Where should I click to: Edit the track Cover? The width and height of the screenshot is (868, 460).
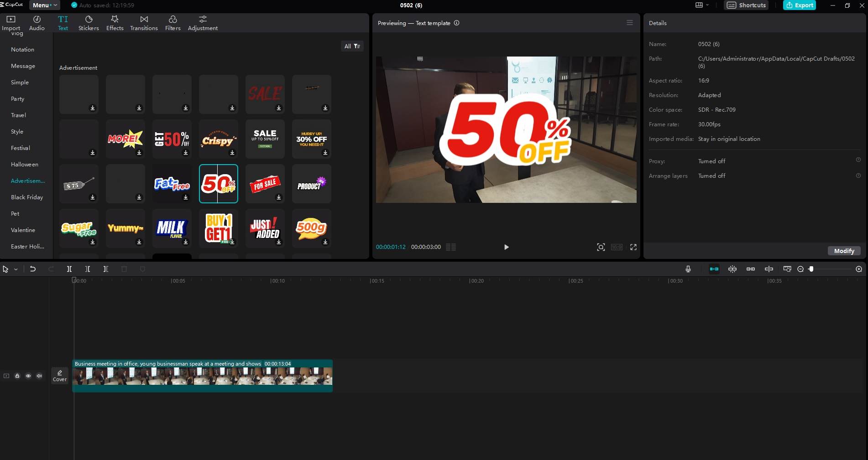[x=60, y=376]
